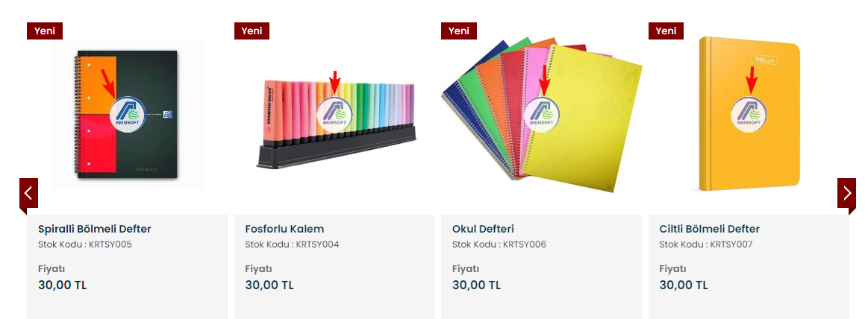The width and height of the screenshot is (868, 319).
Task: Select the spiral notebook product image
Action: click(x=128, y=115)
